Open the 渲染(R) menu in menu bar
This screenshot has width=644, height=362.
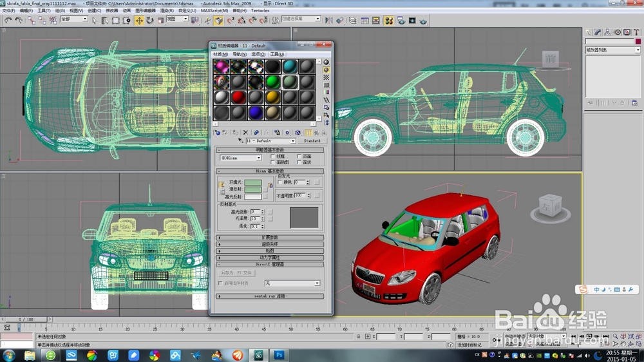167,11
